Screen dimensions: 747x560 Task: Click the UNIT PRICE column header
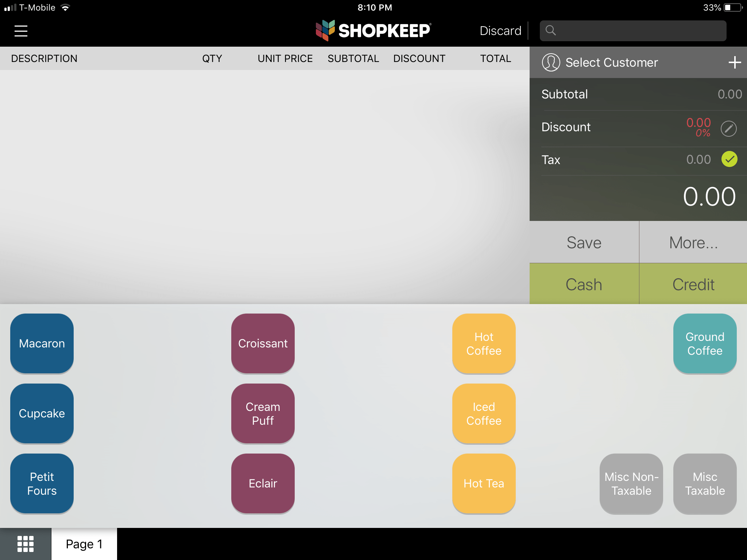[x=285, y=58]
